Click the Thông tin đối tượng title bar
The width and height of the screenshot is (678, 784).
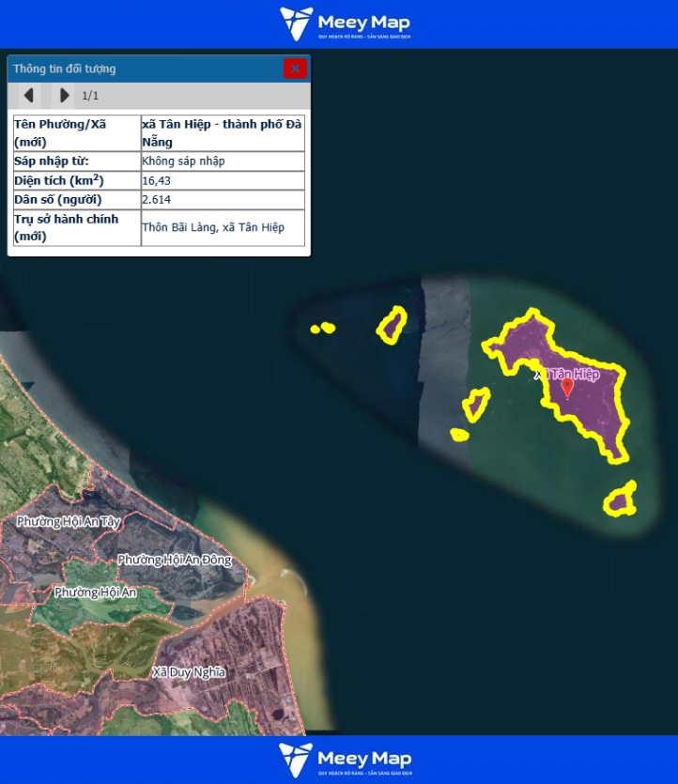click(141, 69)
